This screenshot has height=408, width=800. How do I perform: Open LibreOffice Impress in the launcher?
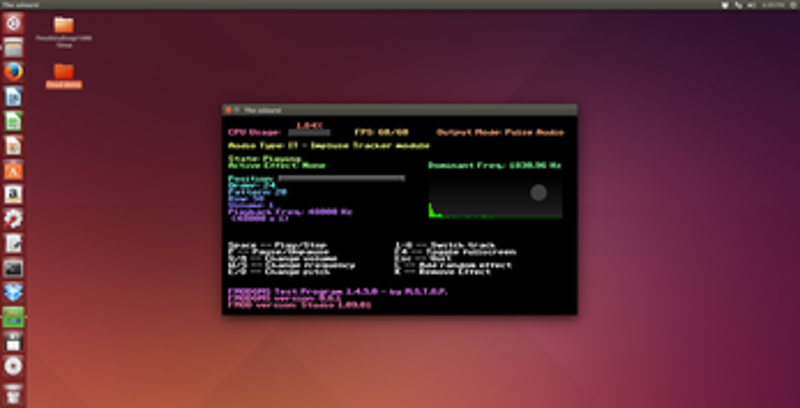tap(13, 146)
